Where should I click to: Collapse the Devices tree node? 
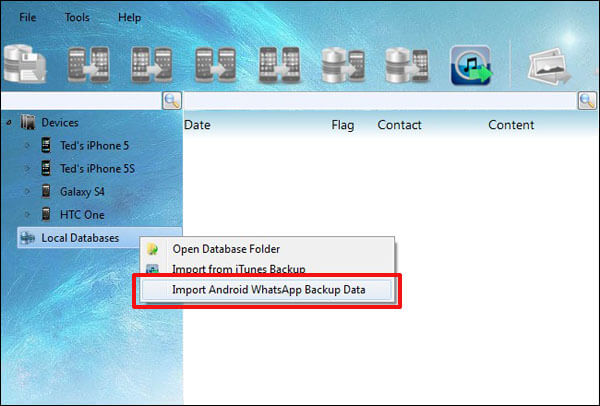click(9, 123)
